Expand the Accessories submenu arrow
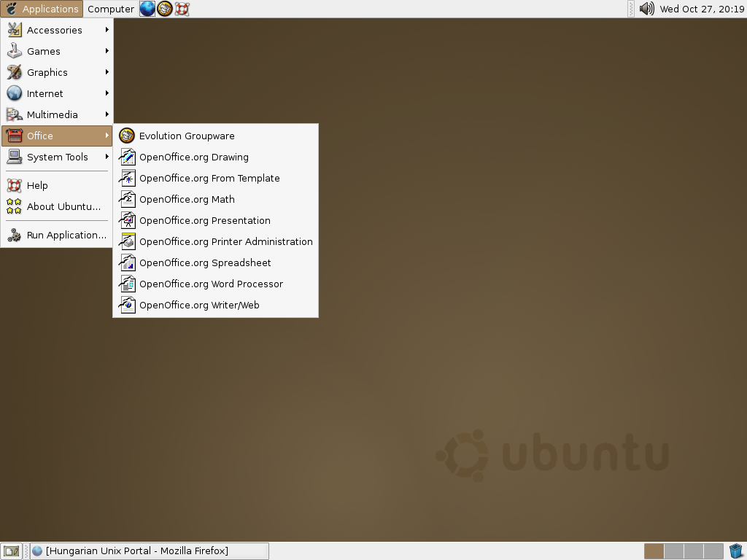The height and width of the screenshot is (560, 747). (107, 29)
